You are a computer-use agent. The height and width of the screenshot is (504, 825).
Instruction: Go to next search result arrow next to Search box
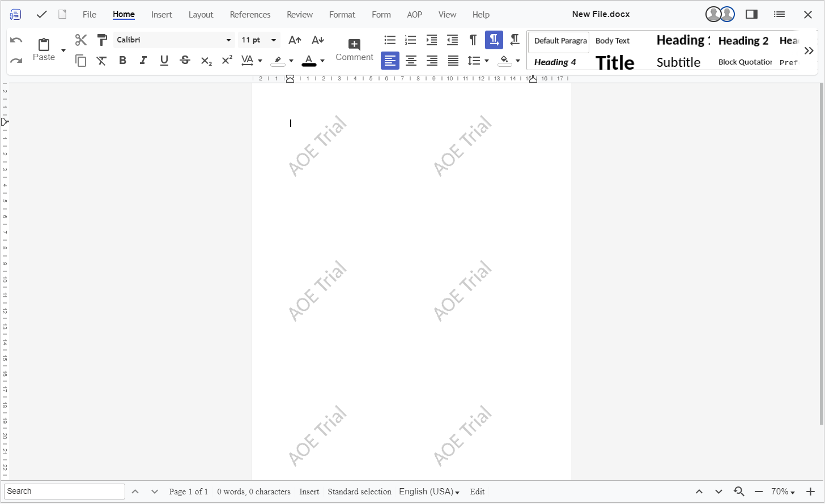point(154,492)
